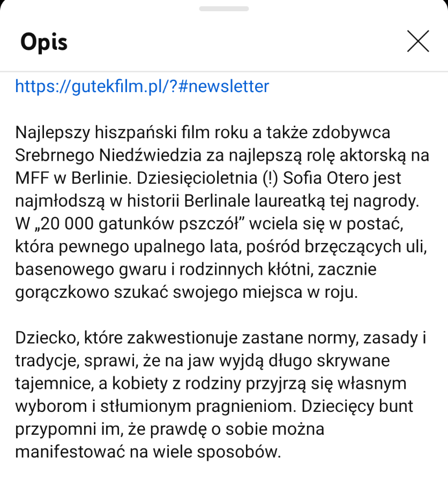Tap the words "brzęczących uli"
The width and height of the screenshot is (448, 482).
coord(366,246)
